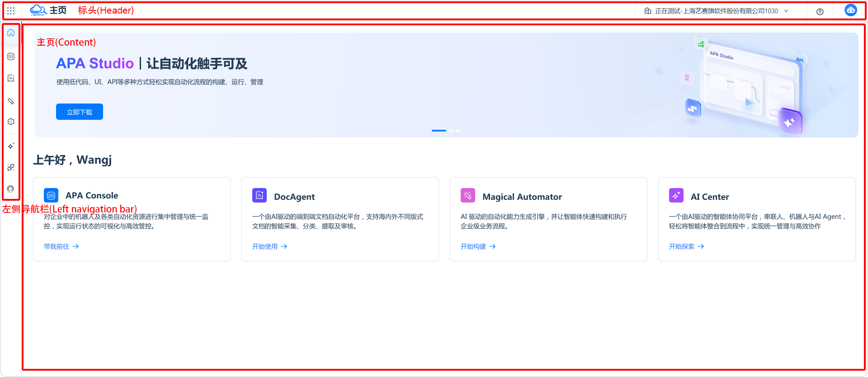
Task: Click the AI Center card title
Action: click(710, 197)
